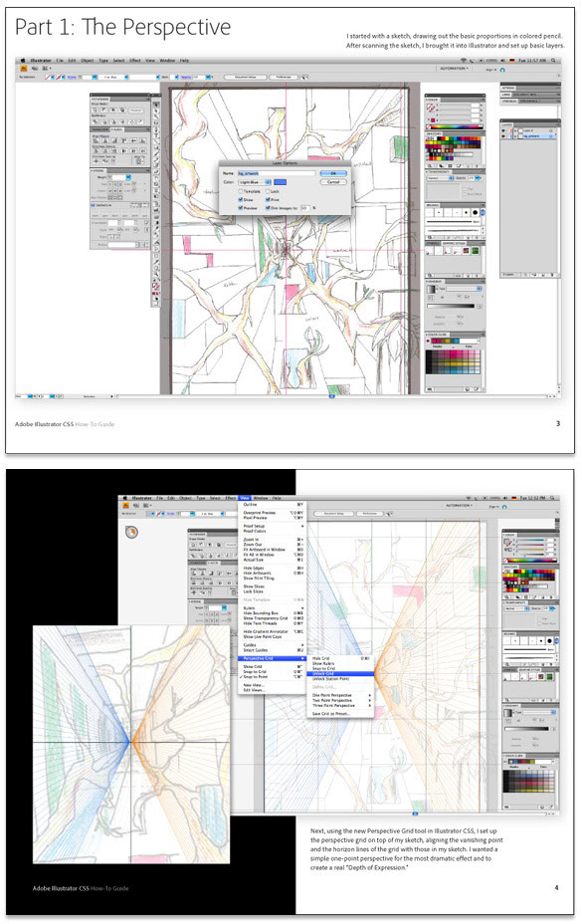Viewport: 582px width, 924px height.
Task: Toggle visibility eye of bg_artwork layer
Action: (503, 136)
